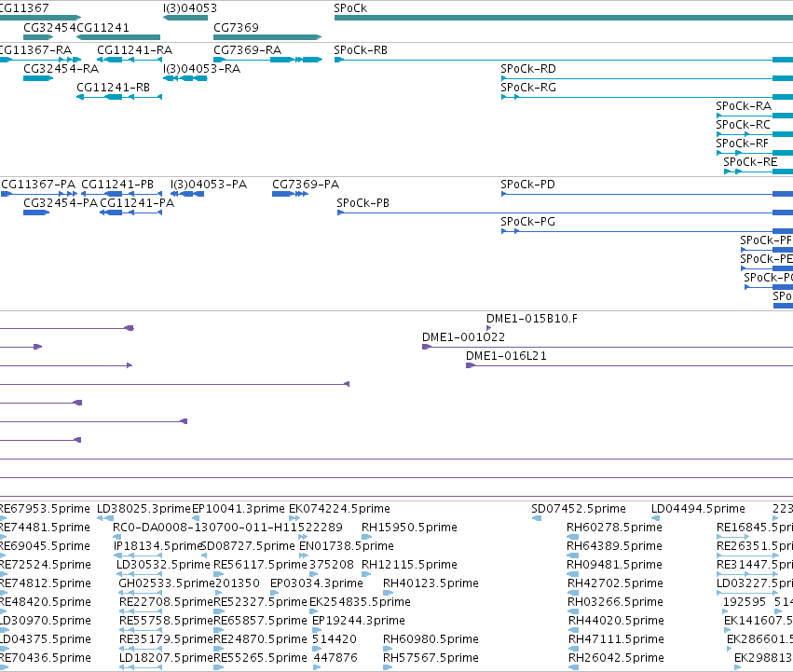Click transcript SPoCk-RC label
The image size is (793, 672).
pos(743,125)
